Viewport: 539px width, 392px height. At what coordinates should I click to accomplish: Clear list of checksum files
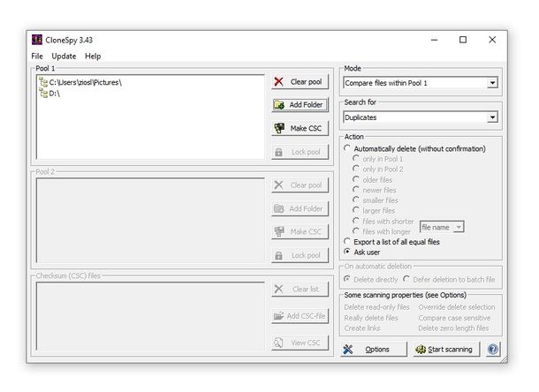coord(300,290)
